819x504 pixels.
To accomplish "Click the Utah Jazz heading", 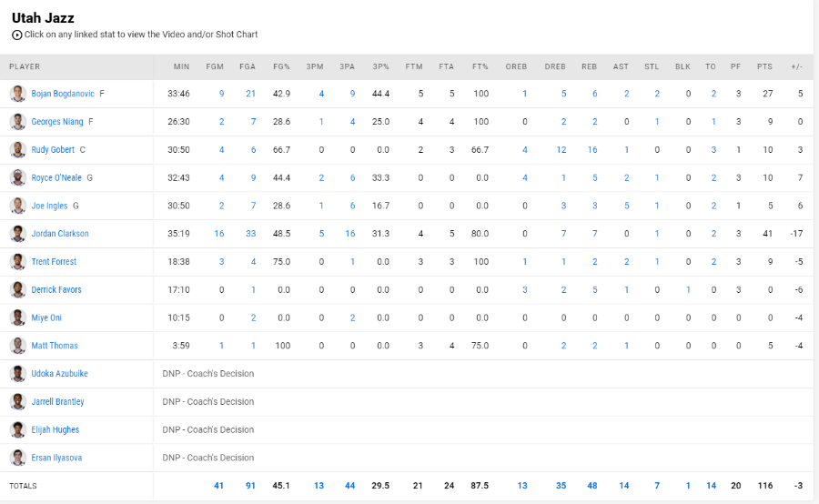I will pos(43,18).
